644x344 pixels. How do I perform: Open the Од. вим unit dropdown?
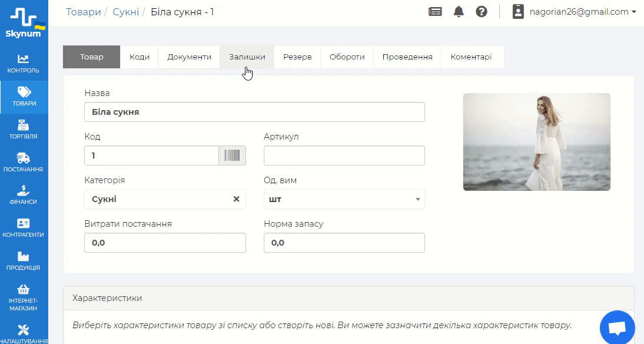[344, 199]
